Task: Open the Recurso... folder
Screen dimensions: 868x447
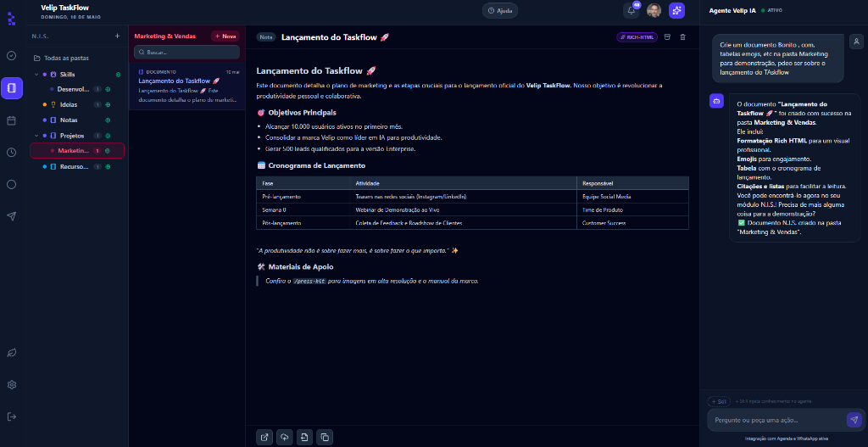Action: (76, 167)
